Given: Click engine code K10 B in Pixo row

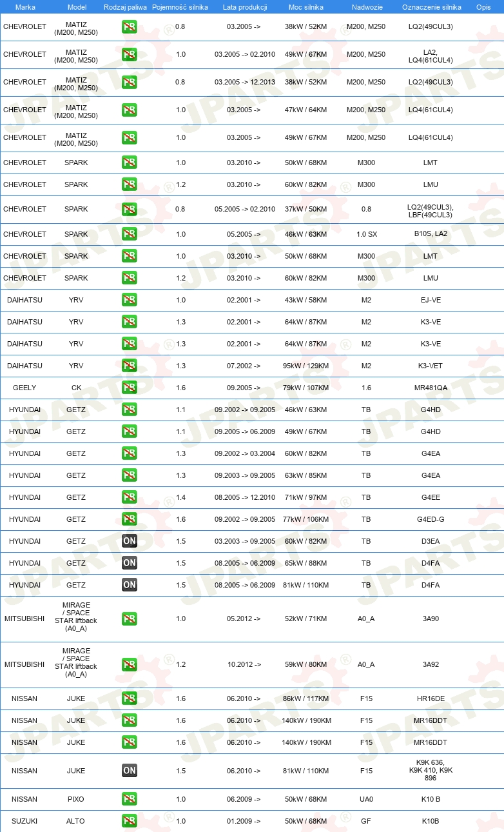Looking at the screenshot, I should point(431,799).
